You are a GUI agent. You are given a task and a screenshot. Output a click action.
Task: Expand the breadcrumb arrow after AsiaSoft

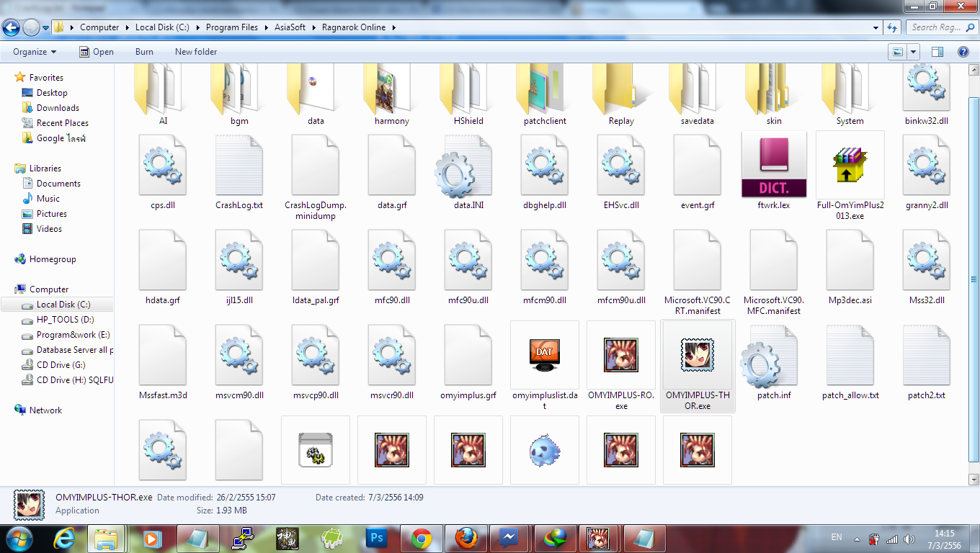pyautogui.click(x=313, y=27)
